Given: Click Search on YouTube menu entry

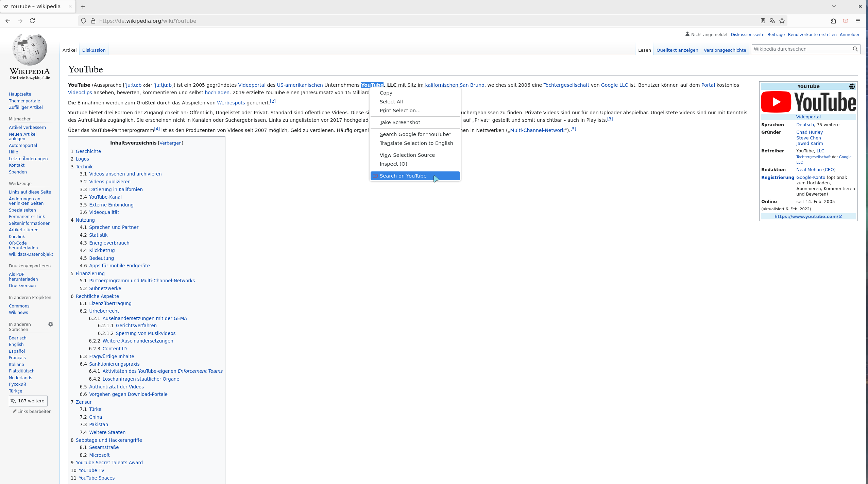Looking at the screenshot, I should pyautogui.click(x=415, y=176).
